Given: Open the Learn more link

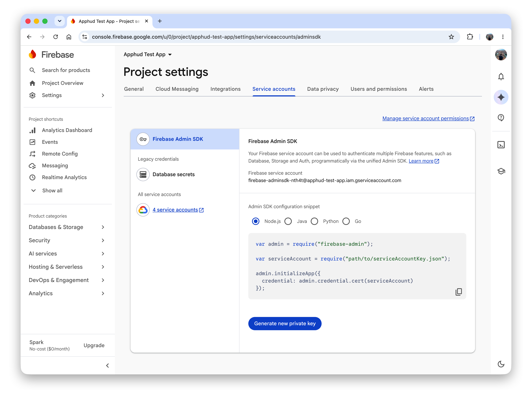Looking at the screenshot, I should tap(424, 161).
